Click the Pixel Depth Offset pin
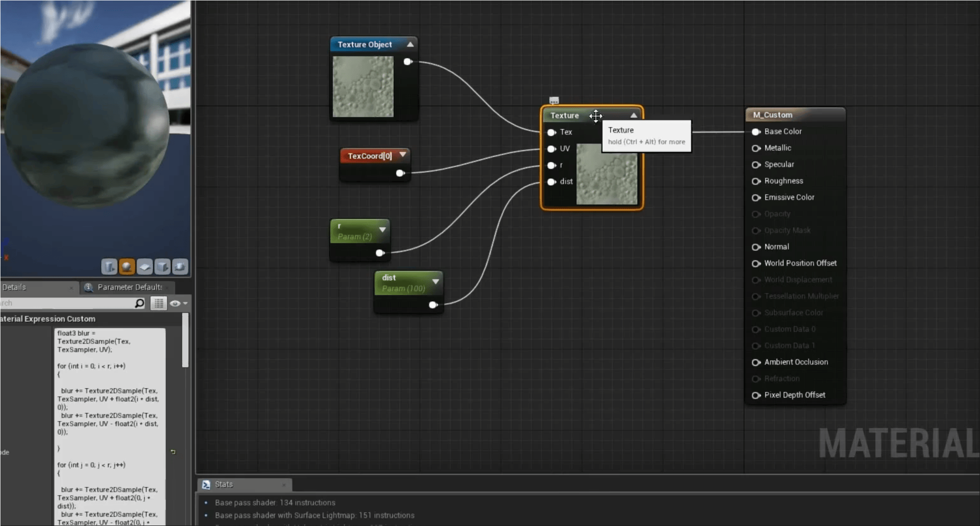 (756, 395)
